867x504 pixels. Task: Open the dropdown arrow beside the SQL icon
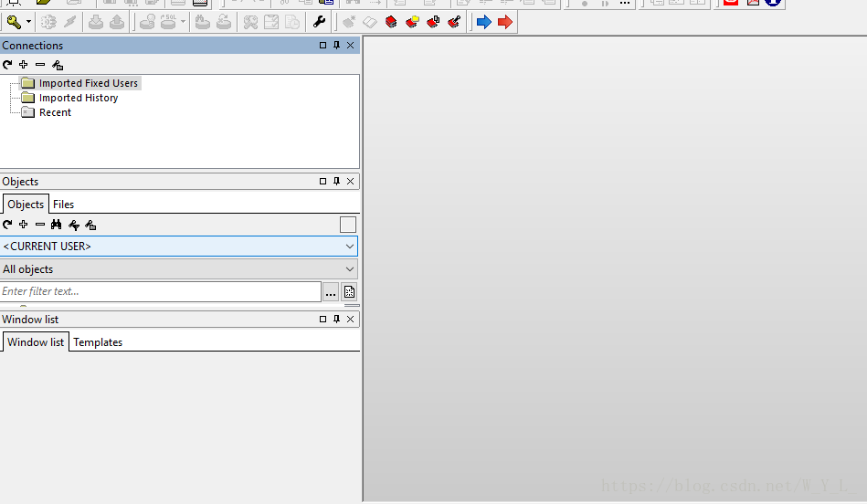(x=183, y=22)
